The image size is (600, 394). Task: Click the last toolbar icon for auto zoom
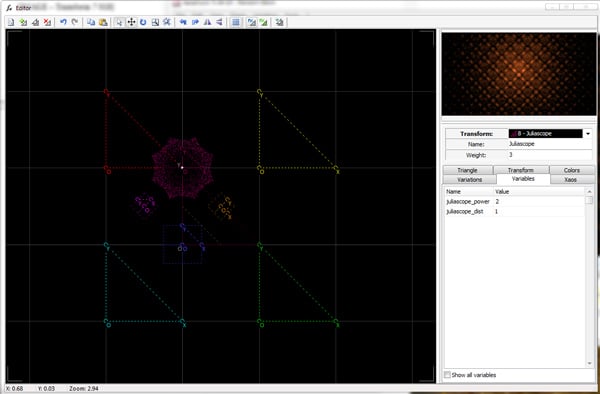[279, 22]
